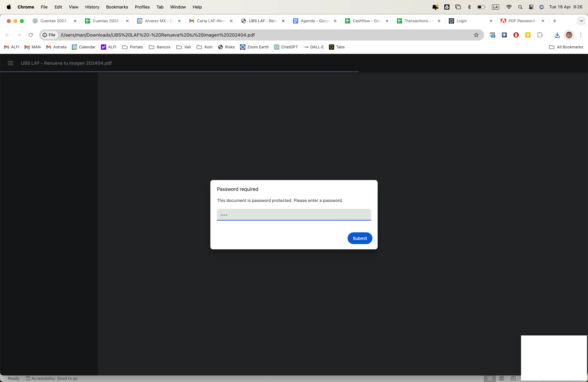Viewport: 588px width, 382px height.
Task: Open the Extensions puzzle piece icon
Action: tap(540, 35)
